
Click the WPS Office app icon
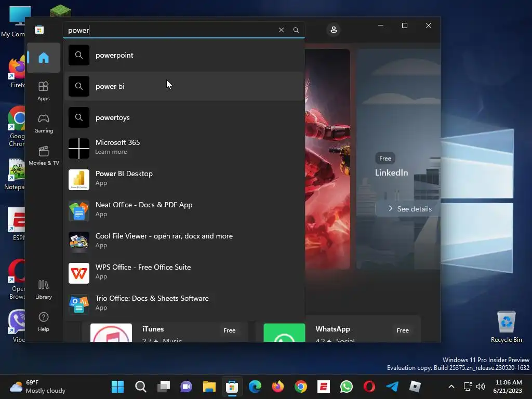(79, 273)
